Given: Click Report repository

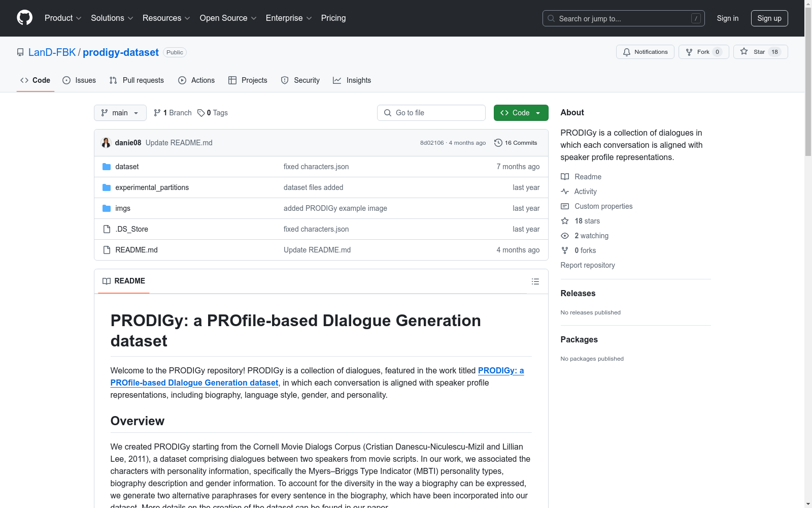Looking at the screenshot, I should pos(588,265).
